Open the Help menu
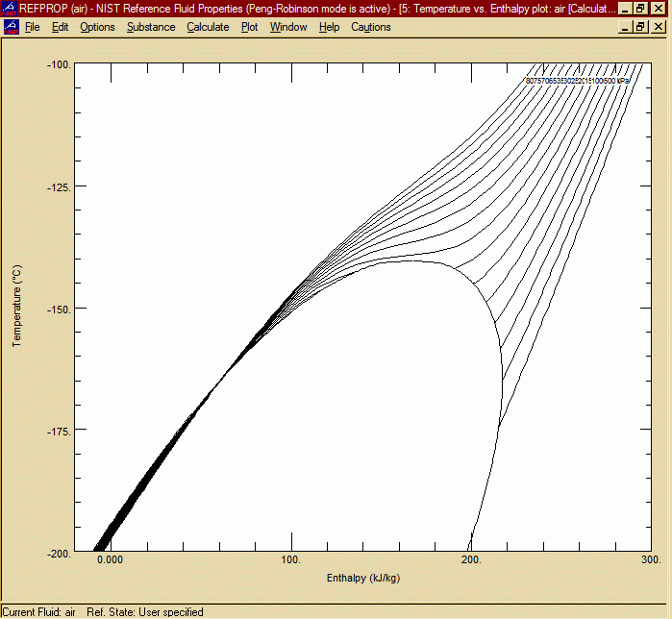The height and width of the screenshot is (619, 672). (x=330, y=27)
